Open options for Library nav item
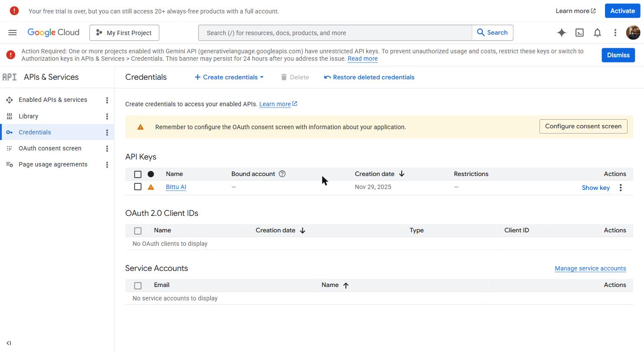Viewport: 644px width, 352px height. (x=107, y=116)
